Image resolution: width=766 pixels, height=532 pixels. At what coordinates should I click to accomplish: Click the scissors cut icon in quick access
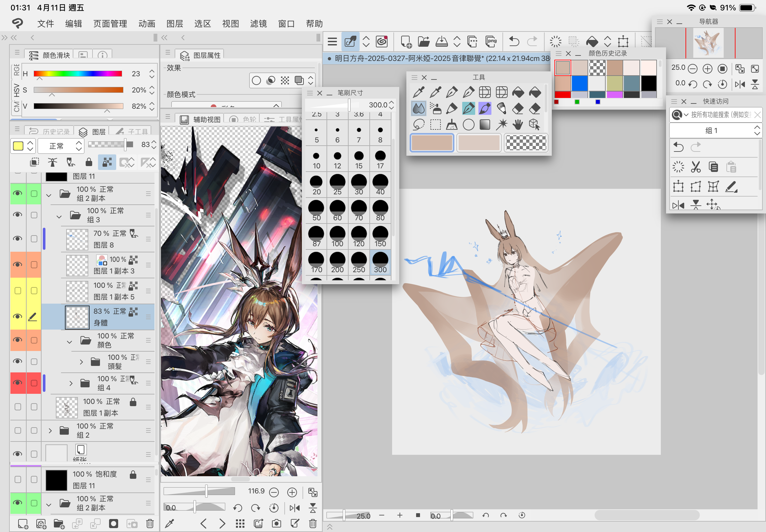(696, 167)
